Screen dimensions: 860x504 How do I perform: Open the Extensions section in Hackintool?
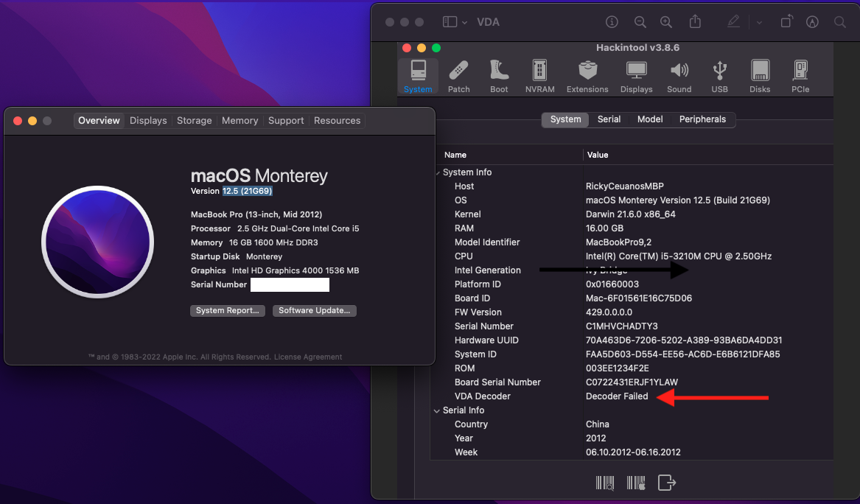coord(587,76)
